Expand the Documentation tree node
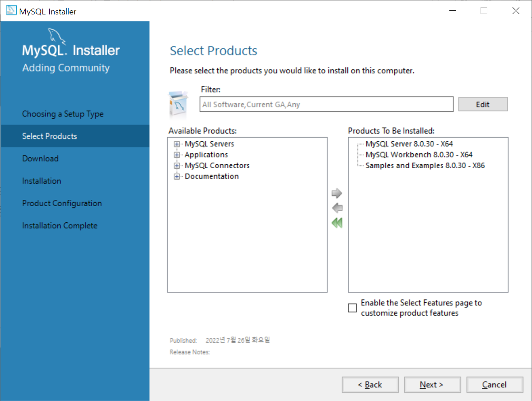This screenshot has width=532, height=401. tap(177, 177)
